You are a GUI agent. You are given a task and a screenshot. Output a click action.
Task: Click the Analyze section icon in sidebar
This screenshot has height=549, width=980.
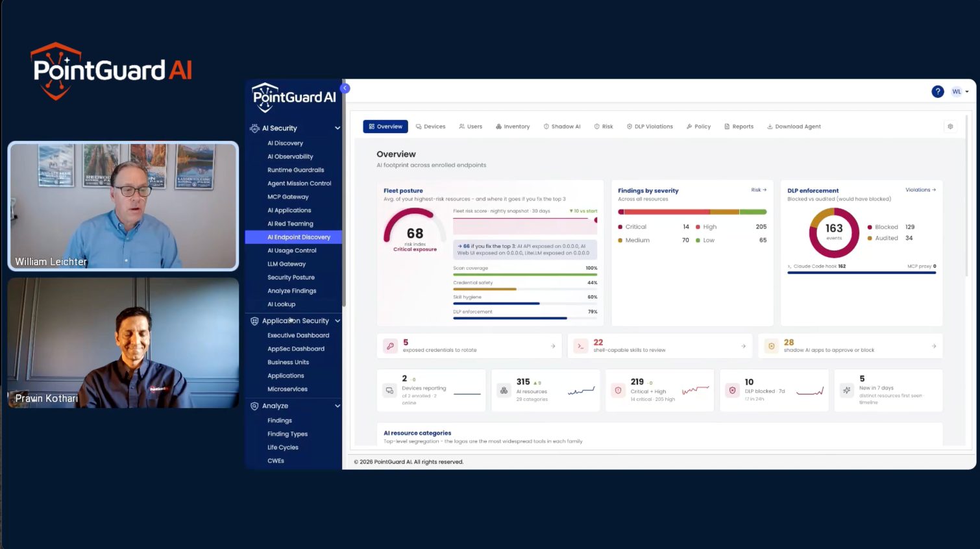(254, 406)
